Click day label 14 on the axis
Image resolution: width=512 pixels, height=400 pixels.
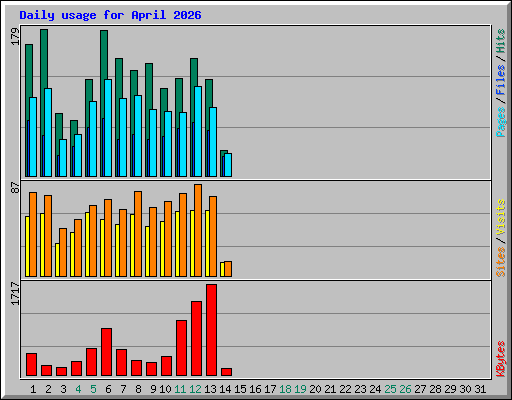(x=225, y=389)
